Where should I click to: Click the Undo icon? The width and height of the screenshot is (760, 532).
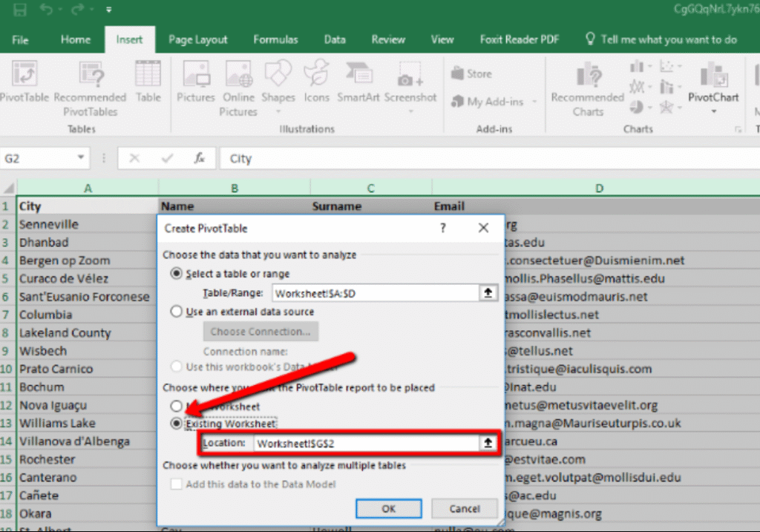(x=46, y=9)
